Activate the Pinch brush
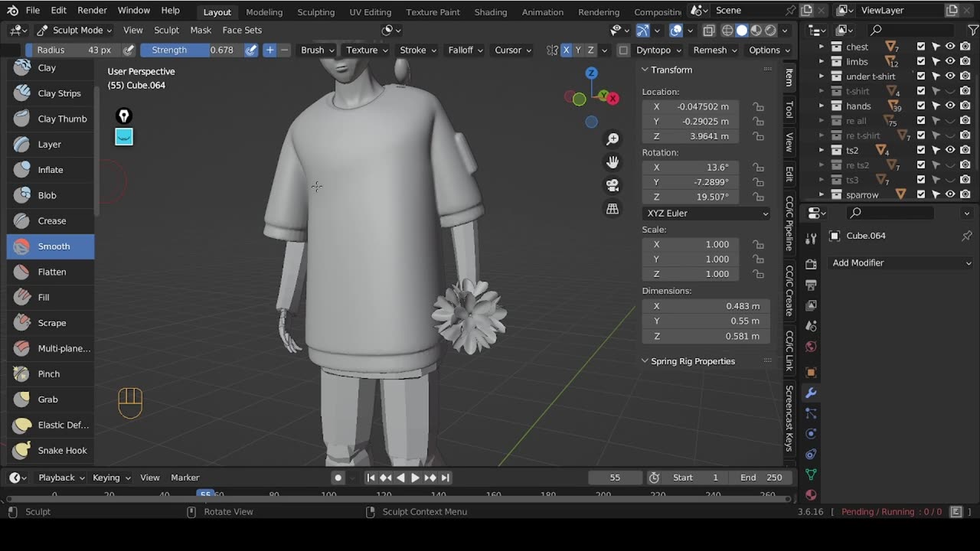Screen dimensions: 980x551 pos(51,373)
